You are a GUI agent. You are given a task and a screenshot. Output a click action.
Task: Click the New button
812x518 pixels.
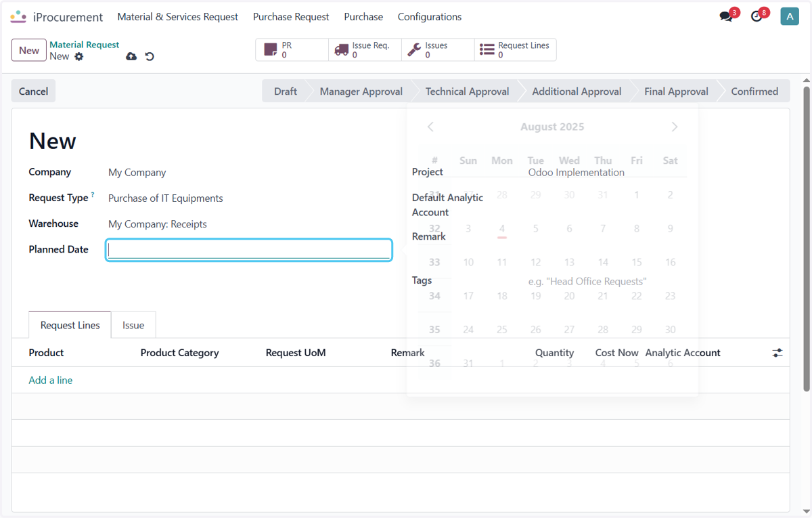point(29,50)
